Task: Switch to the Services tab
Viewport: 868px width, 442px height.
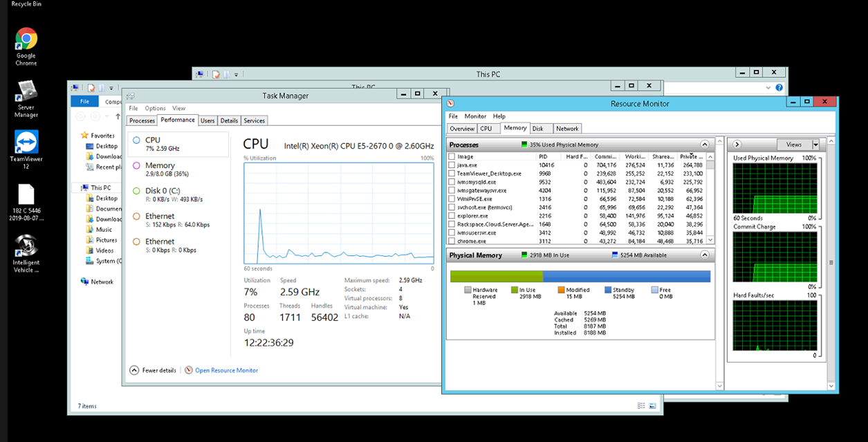Action: [x=254, y=120]
